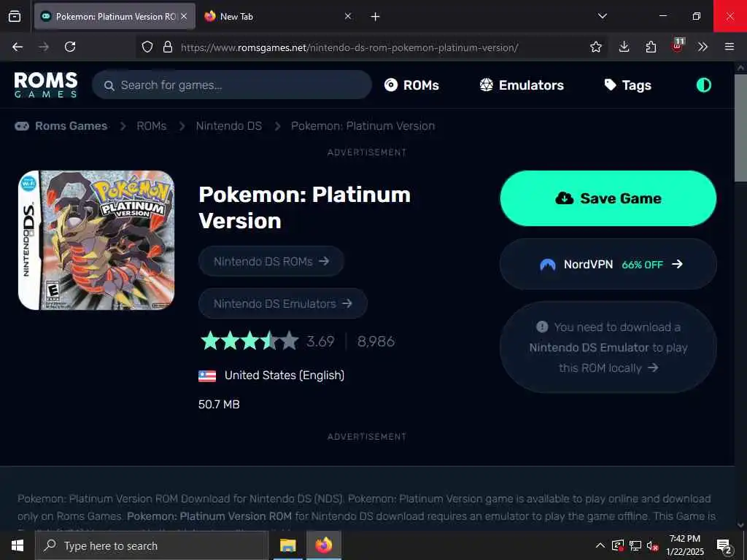Go back to previous page

tap(18, 47)
